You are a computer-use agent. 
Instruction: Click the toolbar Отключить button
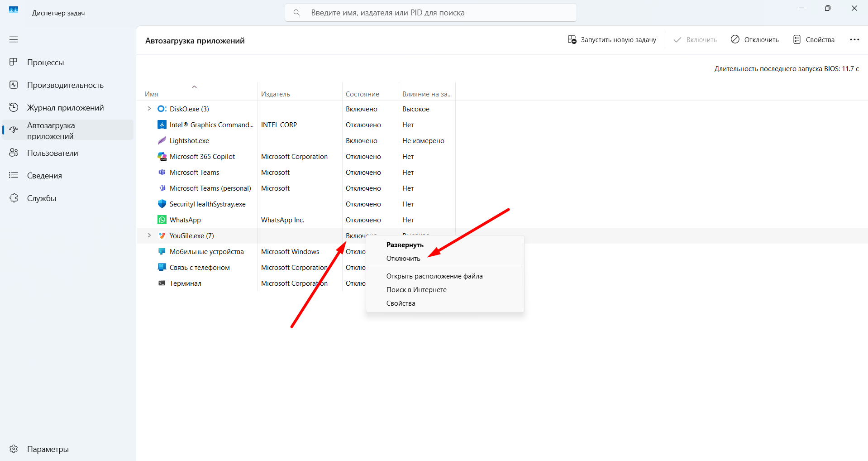pyautogui.click(x=755, y=40)
